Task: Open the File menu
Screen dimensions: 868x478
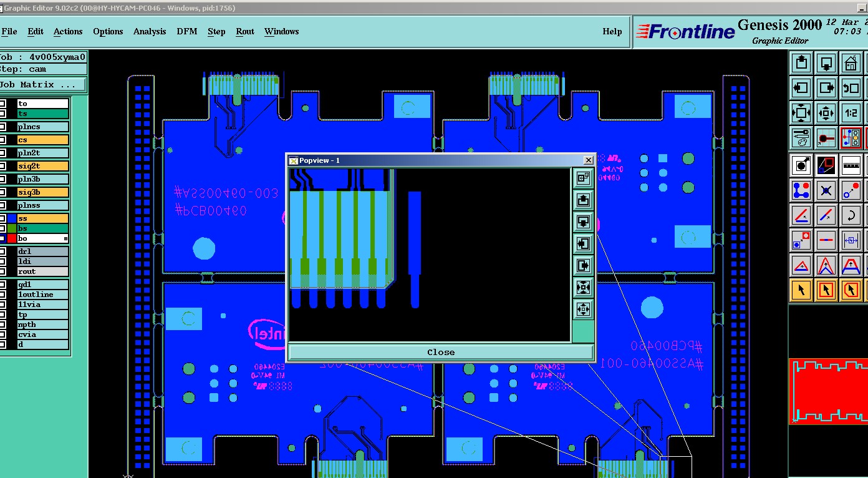Action: coord(9,31)
